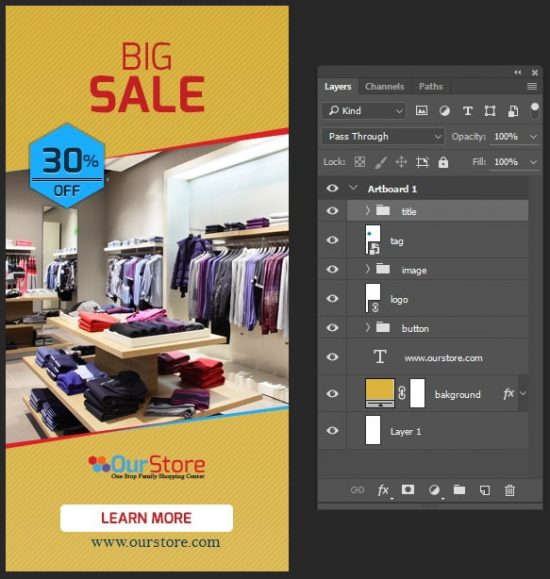
Task: Click Link layers icon at panel bottom
Action: pyautogui.click(x=357, y=490)
